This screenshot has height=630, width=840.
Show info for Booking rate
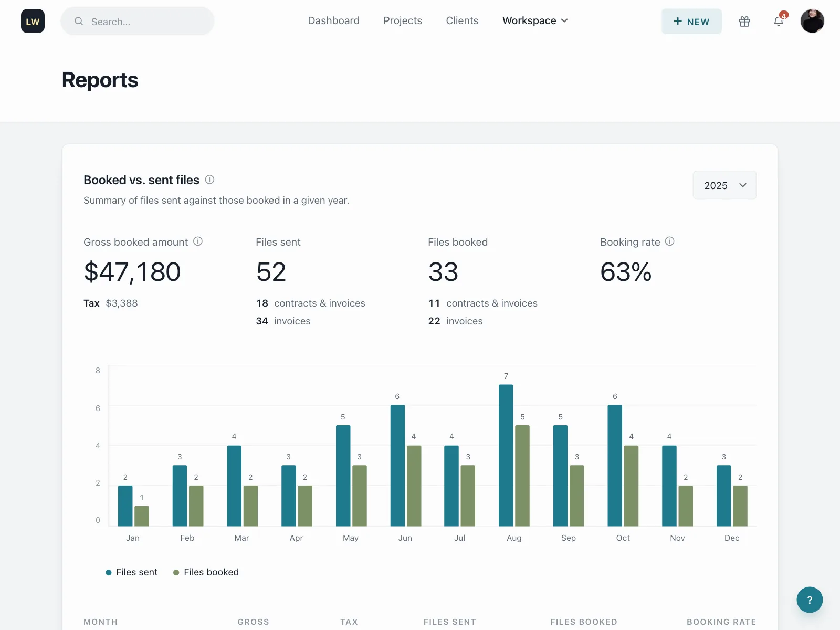pyautogui.click(x=670, y=241)
